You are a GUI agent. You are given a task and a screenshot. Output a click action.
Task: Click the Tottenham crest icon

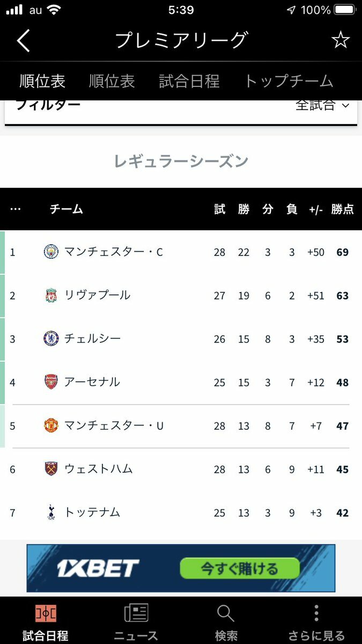[x=51, y=513]
